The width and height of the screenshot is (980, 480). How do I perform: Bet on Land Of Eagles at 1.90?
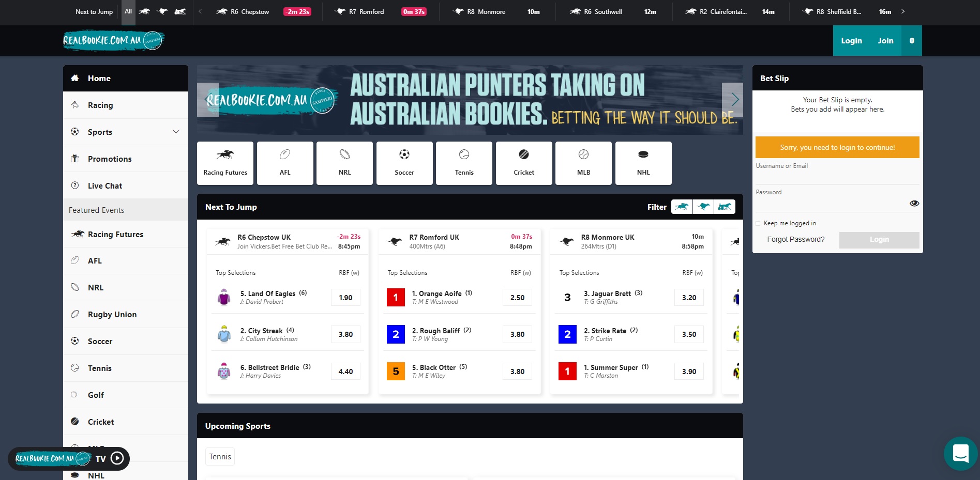[x=345, y=298]
